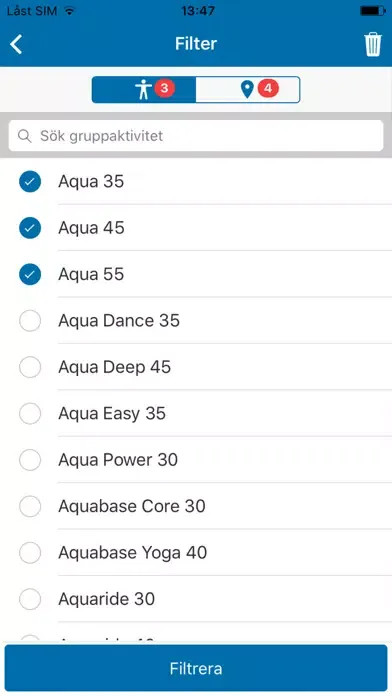Switch to the activities person tab

point(144,90)
